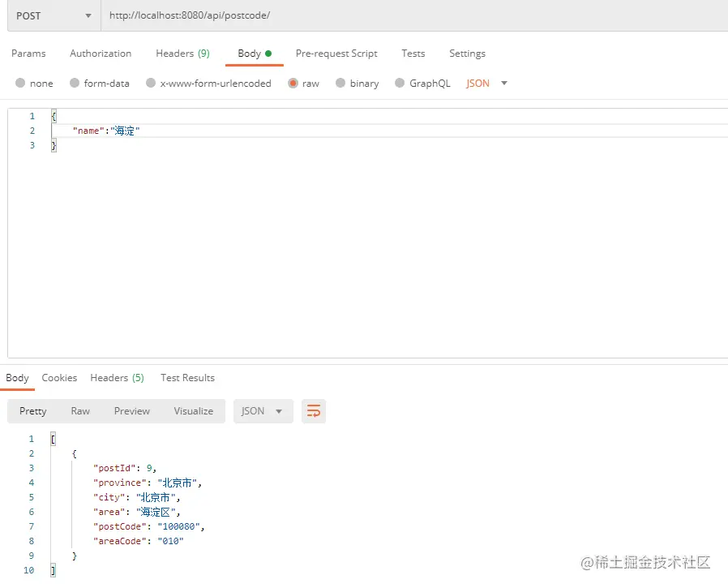Switch response view to Preview

coord(132,411)
